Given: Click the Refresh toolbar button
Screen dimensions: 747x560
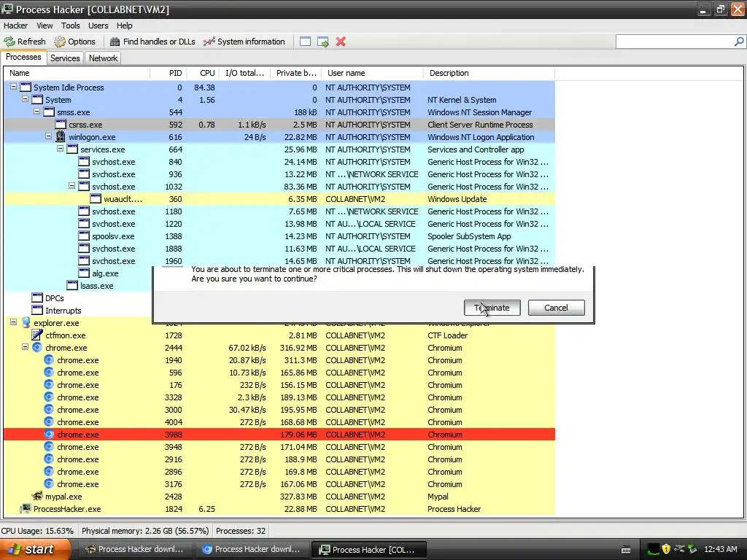Looking at the screenshot, I should pos(25,42).
